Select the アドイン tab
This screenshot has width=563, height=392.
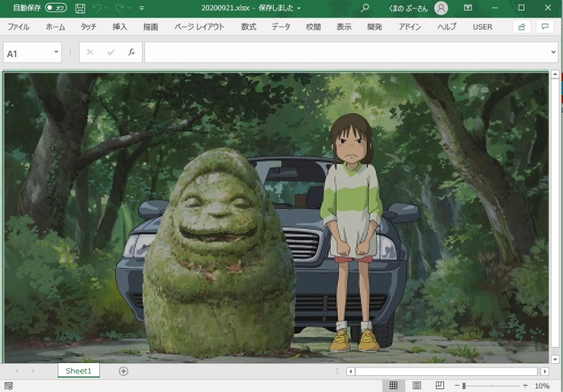[410, 27]
